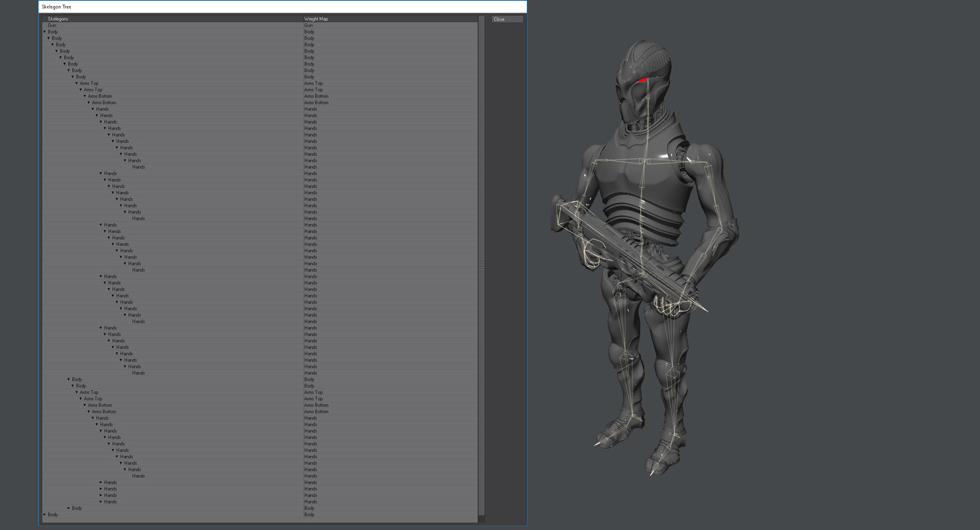980x530 pixels.
Task: Collapse the first Arms Top branch
Action: pos(77,83)
